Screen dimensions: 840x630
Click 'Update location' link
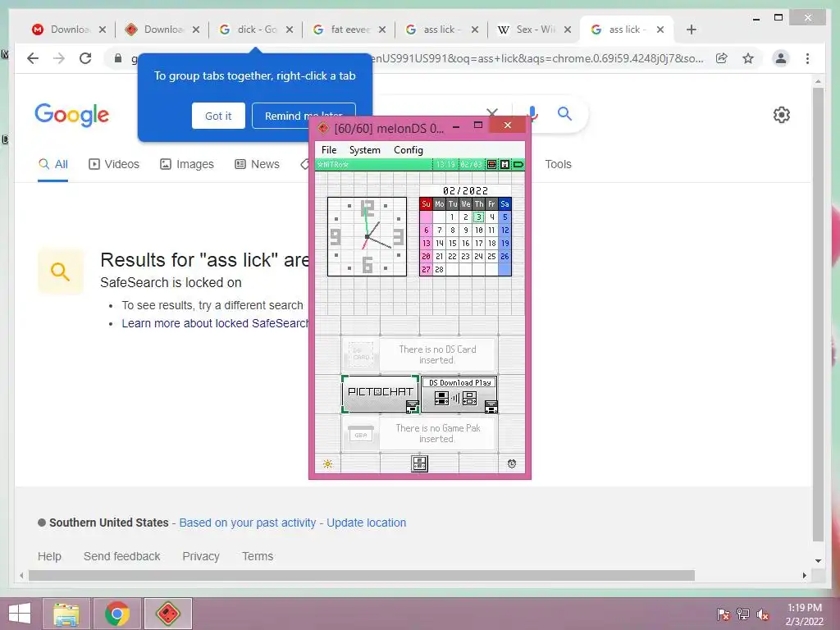coord(367,523)
